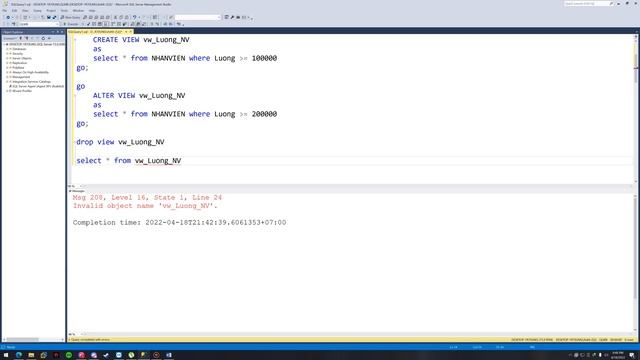Click 'Query completed with errors' status text

90,340
